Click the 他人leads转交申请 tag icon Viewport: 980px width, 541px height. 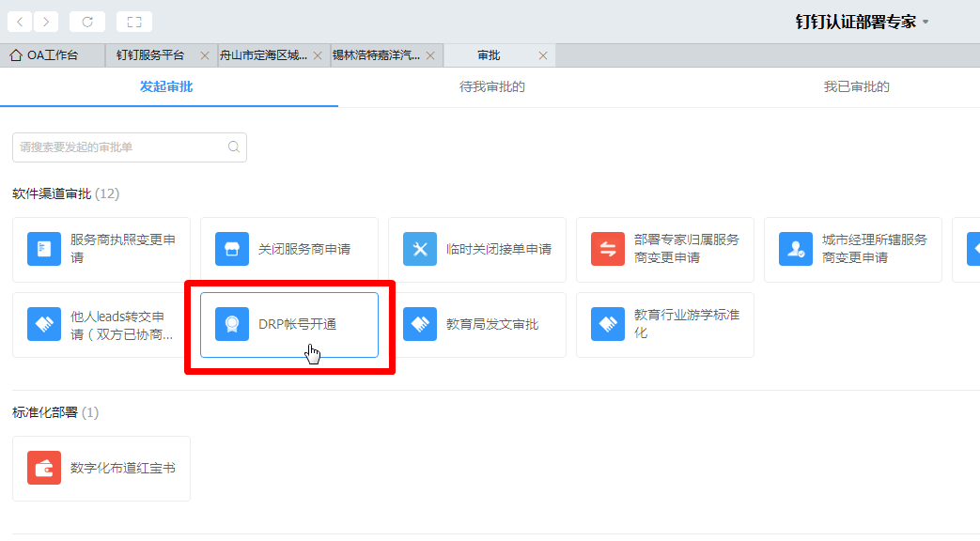44,324
